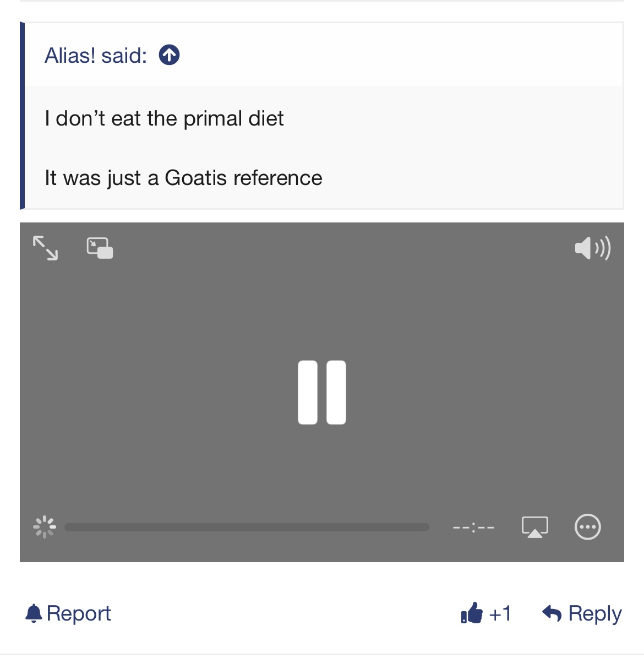The image size is (644, 658).
Task: Click quoted text "I don't eat the primal diet"
Action: 164,118
